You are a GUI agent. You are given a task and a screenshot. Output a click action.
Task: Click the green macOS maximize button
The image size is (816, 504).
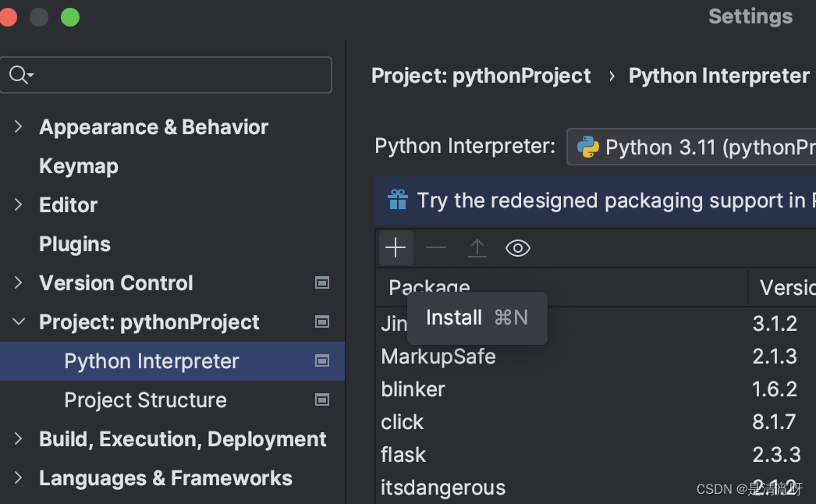point(70,16)
